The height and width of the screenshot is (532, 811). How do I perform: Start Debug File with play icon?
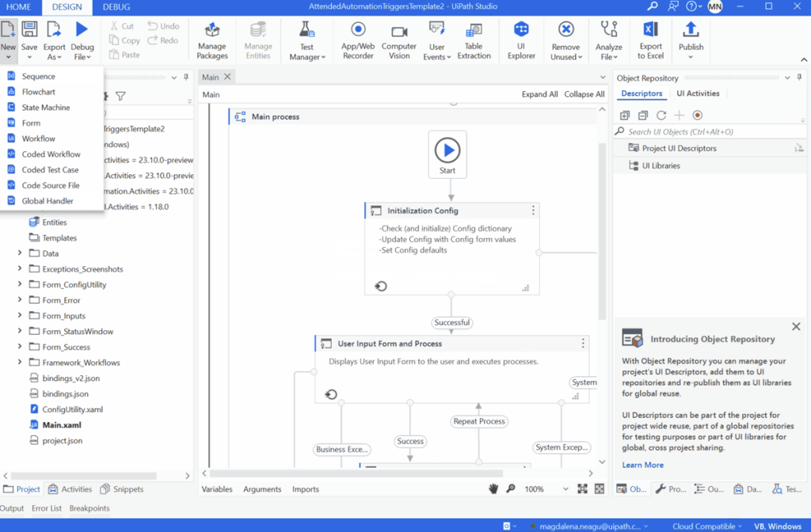coord(82,29)
